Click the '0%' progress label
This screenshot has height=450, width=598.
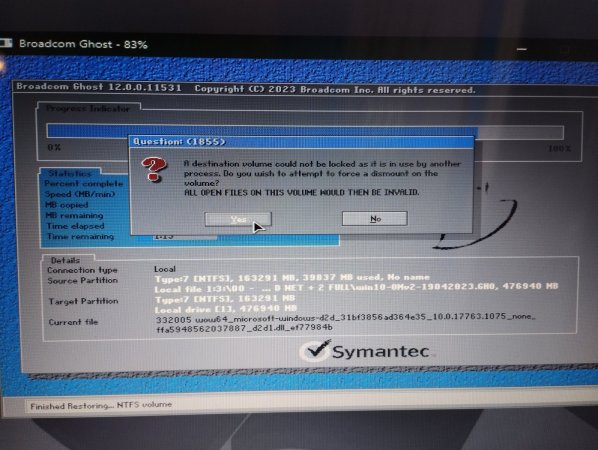54,147
